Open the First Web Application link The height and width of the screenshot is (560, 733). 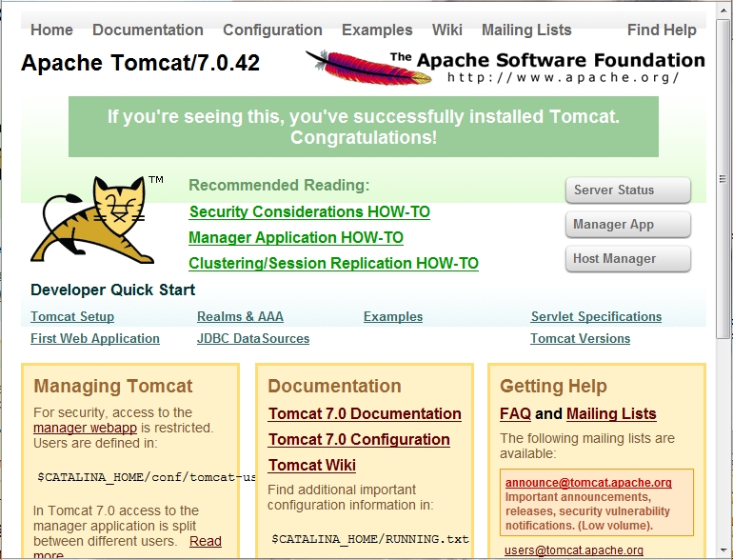coord(95,338)
